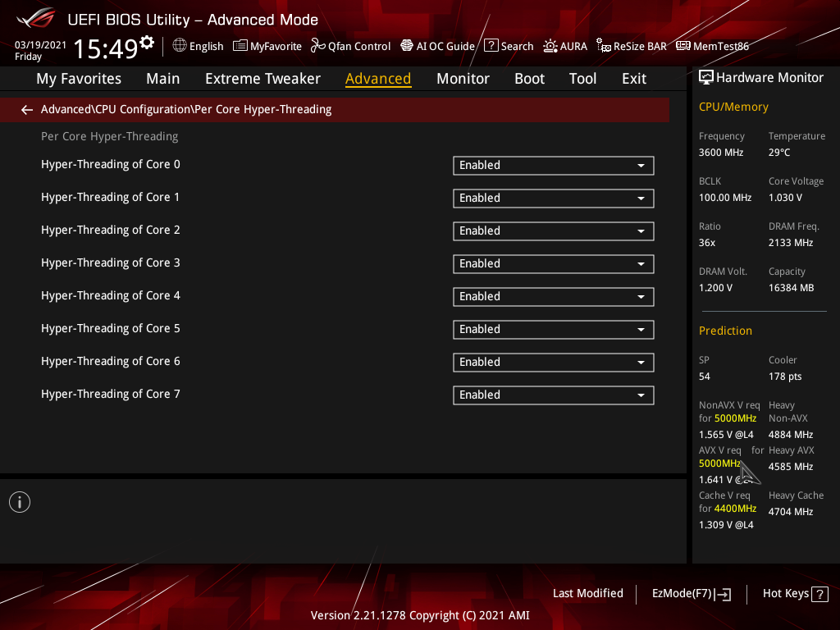This screenshot has height=630, width=840.
Task: Click Per Core Hyper-Threading heading
Action: (x=109, y=137)
